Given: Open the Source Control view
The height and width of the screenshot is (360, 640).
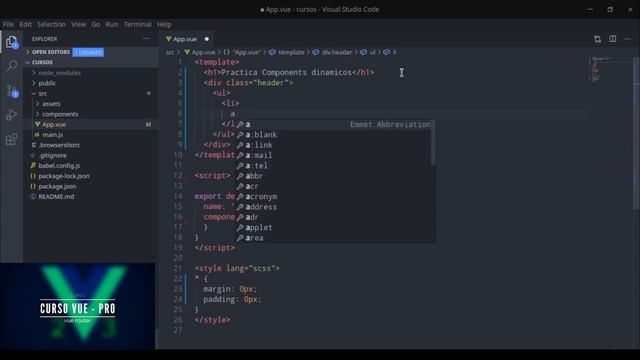Looking at the screenshot, I should point(11,91).
